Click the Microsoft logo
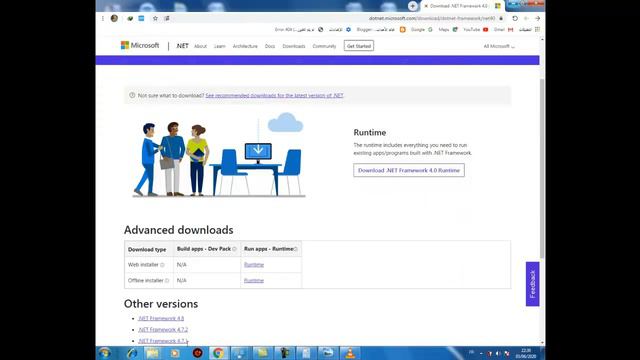 pos(140,45)
